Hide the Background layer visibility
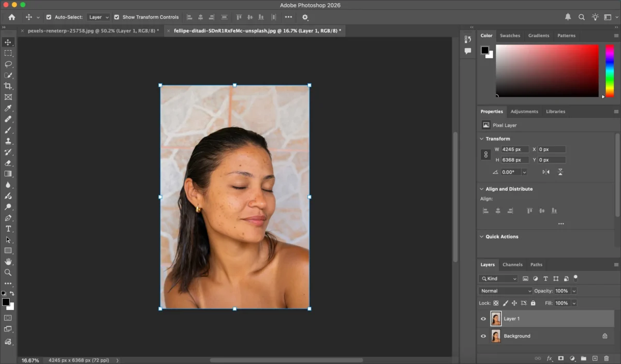The height and width of the screenshot is (364, 621). pos(483,336)
